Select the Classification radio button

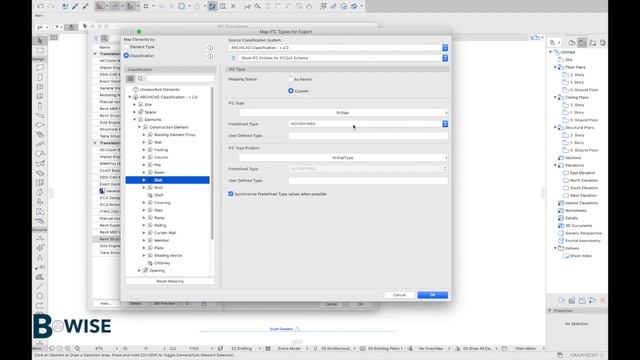(x=127, y=56)
